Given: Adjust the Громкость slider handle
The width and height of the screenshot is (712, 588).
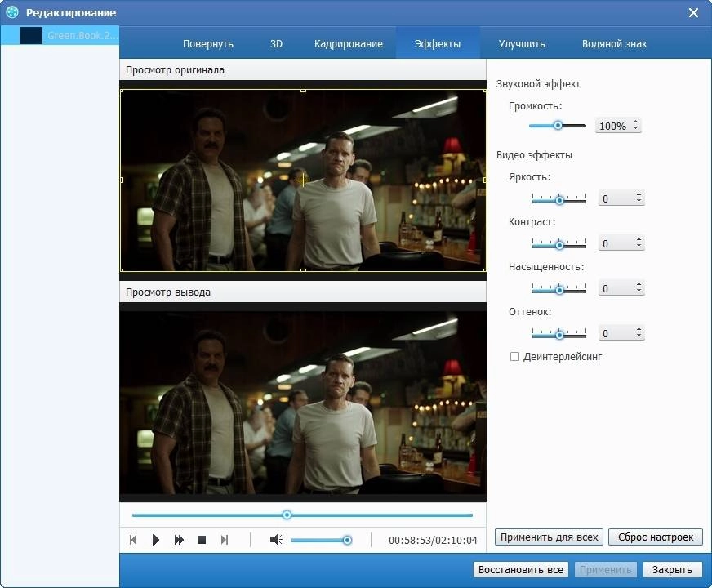Looking at the screenshot, I should click(558, 126).
